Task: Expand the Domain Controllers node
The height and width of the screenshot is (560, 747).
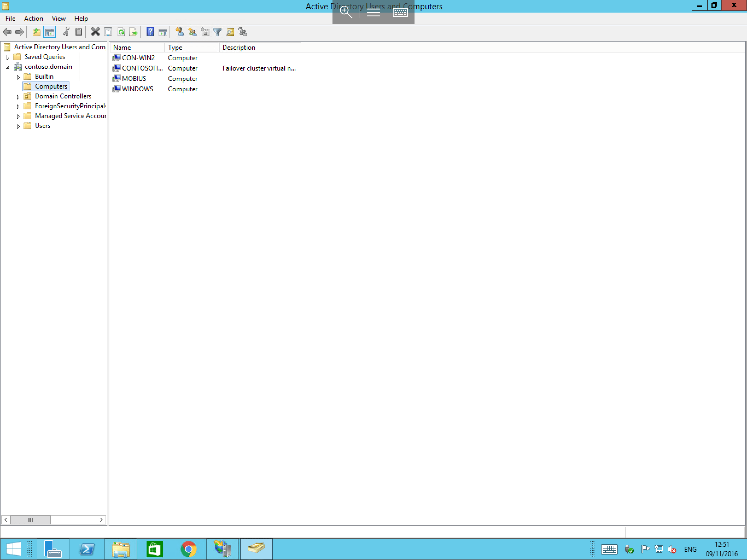Action: 18,97
